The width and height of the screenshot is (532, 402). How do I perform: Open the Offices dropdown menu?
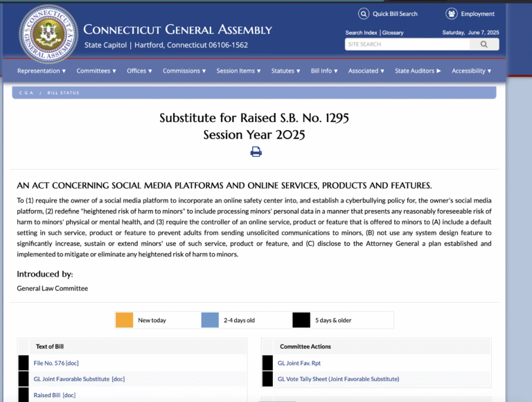(x=139, y=71)
